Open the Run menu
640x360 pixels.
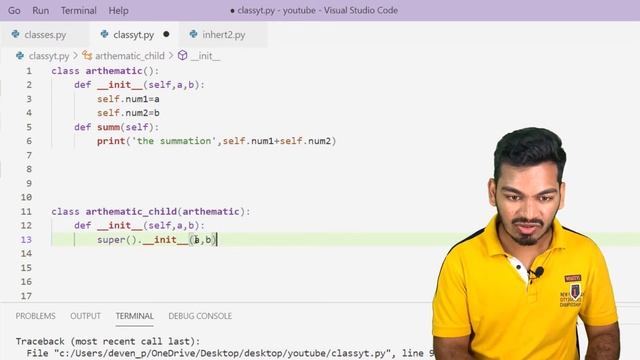40,11
